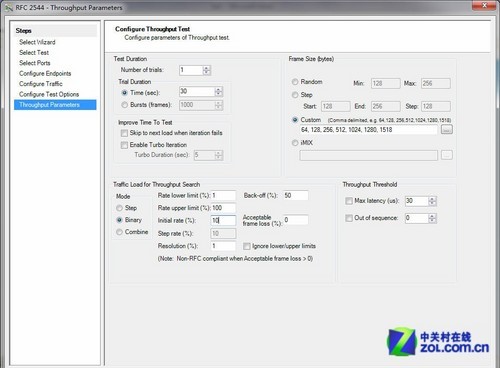500x368 pixels.
Task: Select Binary traffic load mode
Action: pos(119,220)
